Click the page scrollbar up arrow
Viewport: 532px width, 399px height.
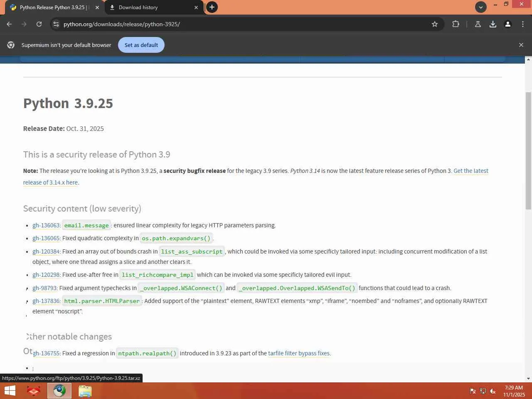coord(528,59)
